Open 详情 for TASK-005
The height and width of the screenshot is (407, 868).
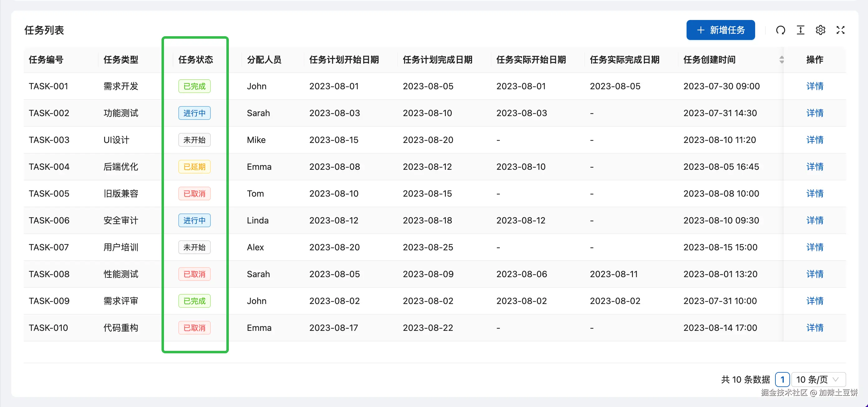pos(814,194)
